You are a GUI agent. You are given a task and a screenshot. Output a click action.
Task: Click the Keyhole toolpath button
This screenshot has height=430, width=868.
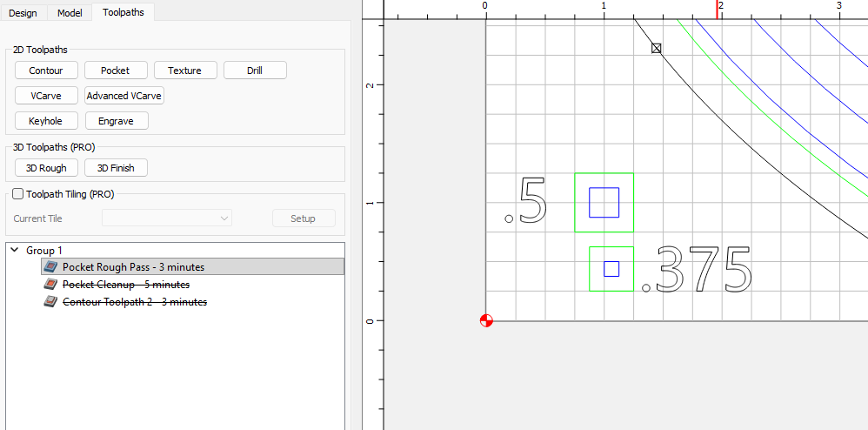point(46,121)
